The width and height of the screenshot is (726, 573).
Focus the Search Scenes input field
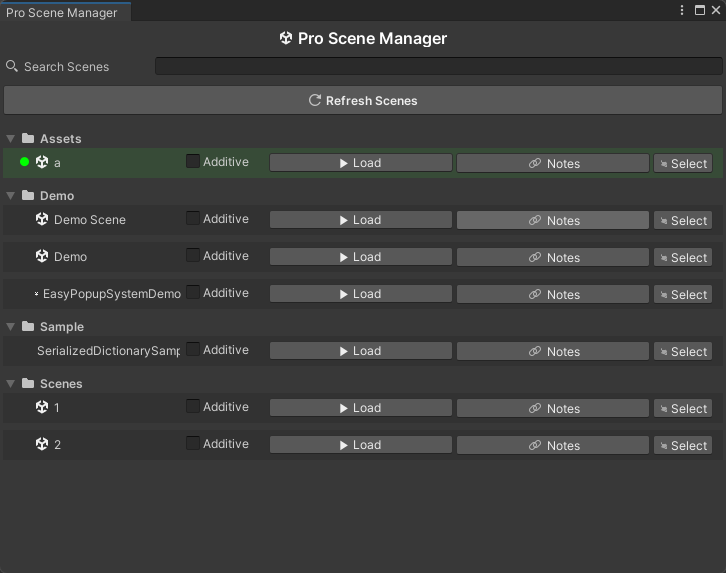(438, 66)
